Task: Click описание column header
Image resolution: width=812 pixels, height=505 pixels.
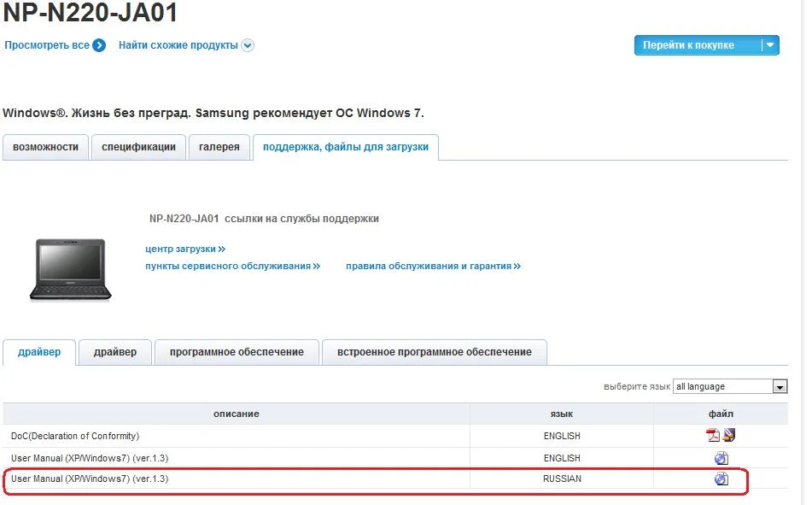Action: tap(237, 414)
